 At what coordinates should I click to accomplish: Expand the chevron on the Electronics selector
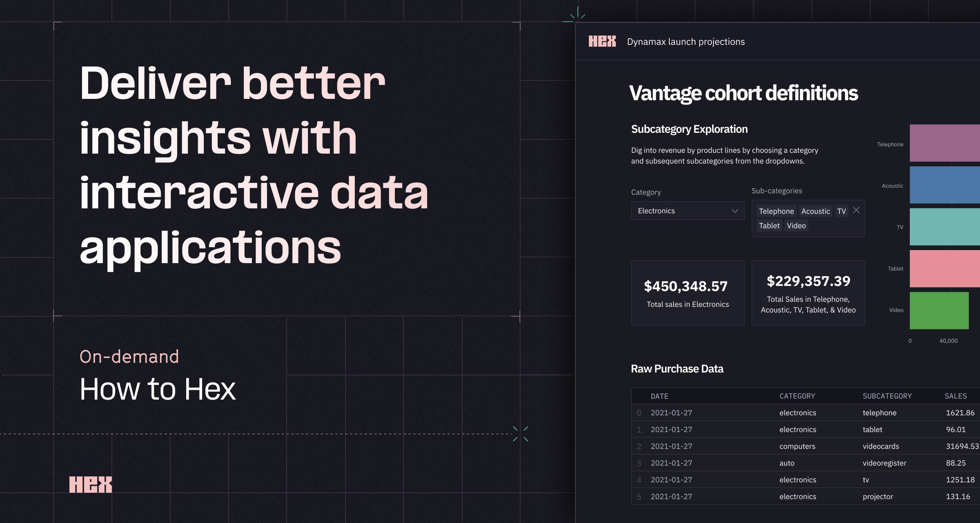click(x=735, y=211)
